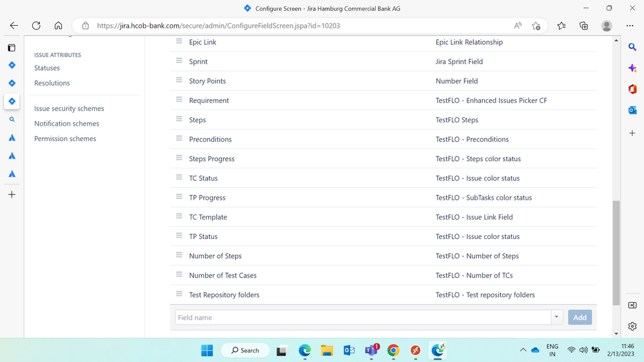This screenshot has width=644, height=362.
Task: Open Microsoft 365 icon in Edge sidebar
Action: (x=632, y=89)
